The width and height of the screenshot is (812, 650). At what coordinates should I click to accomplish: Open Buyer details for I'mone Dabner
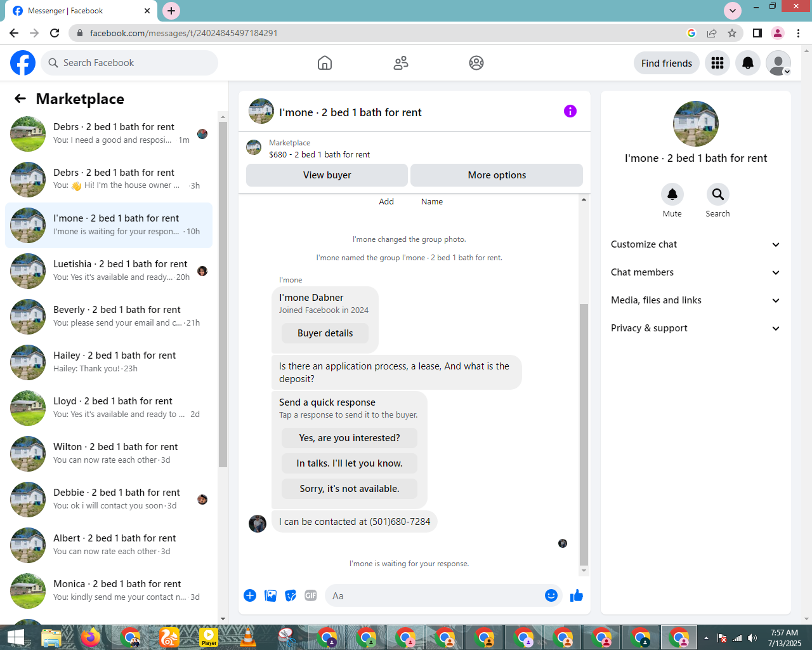click(x=325, y=333)
